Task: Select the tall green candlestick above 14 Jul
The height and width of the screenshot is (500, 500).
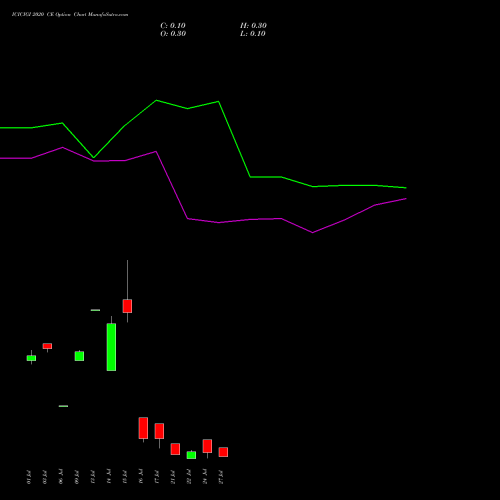Action: pyautogui.click(x=111, y=347)
